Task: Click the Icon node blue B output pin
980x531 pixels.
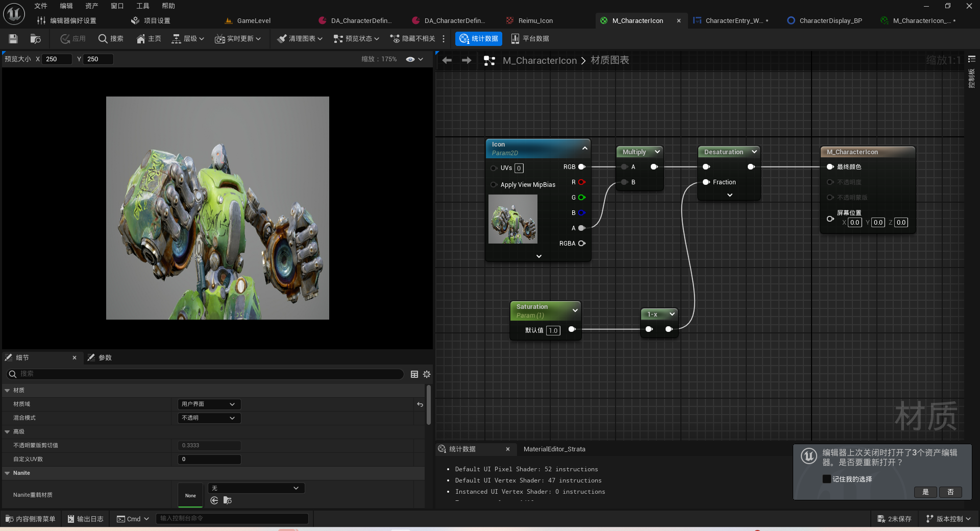Action: point(582,213)
